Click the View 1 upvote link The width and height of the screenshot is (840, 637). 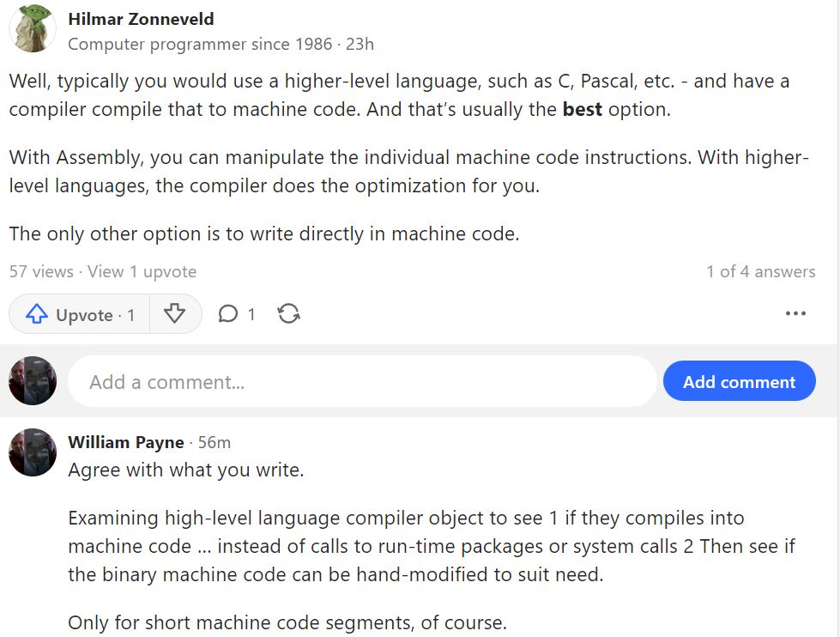[x=142, y=272]
